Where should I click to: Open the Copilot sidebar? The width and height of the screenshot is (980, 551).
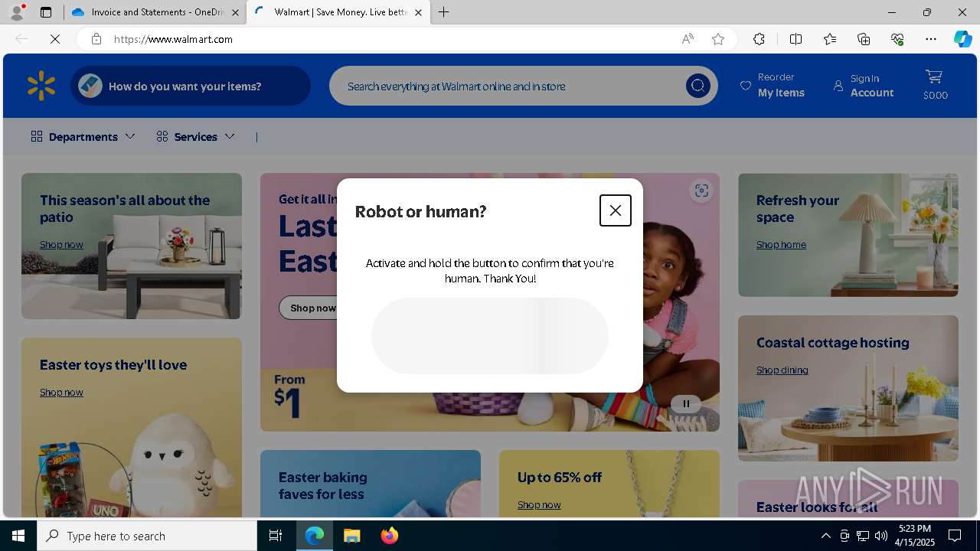pos(962,39)
